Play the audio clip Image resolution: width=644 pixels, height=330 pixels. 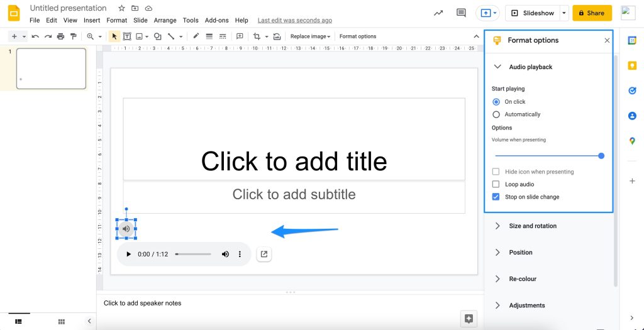pyautogui.click(x=128, y=254)
